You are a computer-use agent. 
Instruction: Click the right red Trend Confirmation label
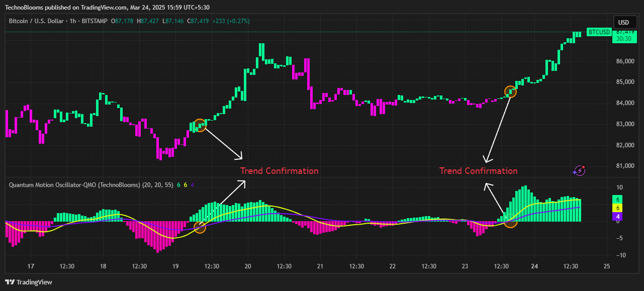[x=479, y=171]
